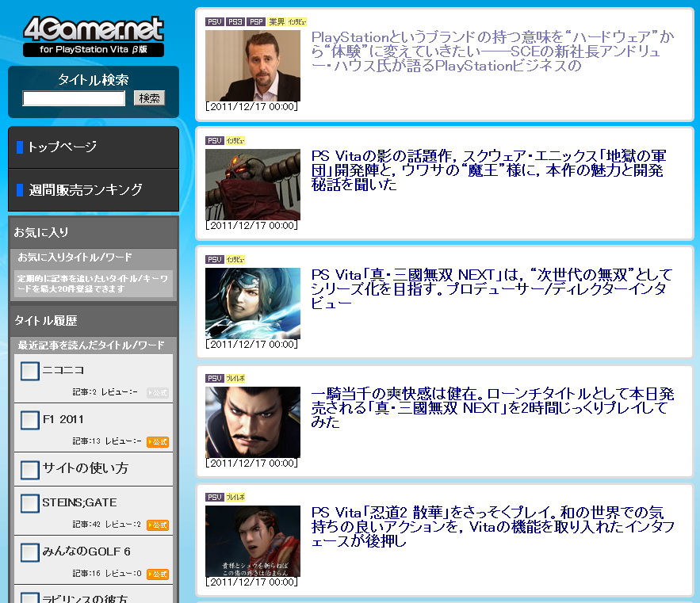Click the タイトル履歴 section header

[x=94, y=320]
